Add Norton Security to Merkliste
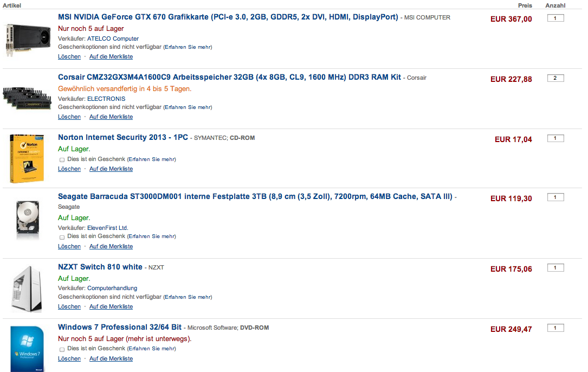Screen dimensions: 588x372 click(111, 169)
